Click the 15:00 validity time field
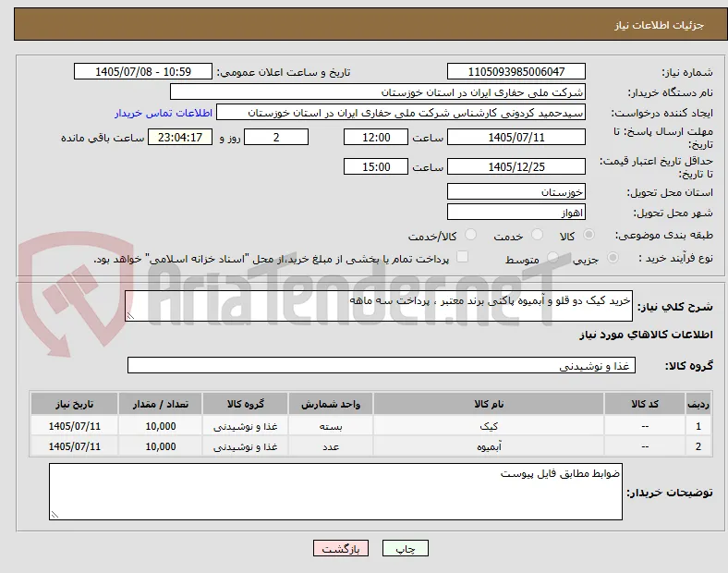The image size is (728, 573). point(376,166)
